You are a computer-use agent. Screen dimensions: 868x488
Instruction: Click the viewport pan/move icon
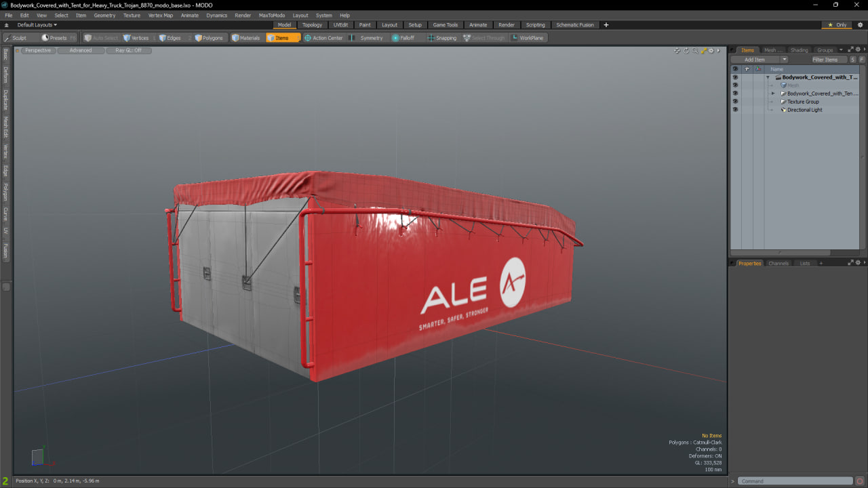[677, 50]
